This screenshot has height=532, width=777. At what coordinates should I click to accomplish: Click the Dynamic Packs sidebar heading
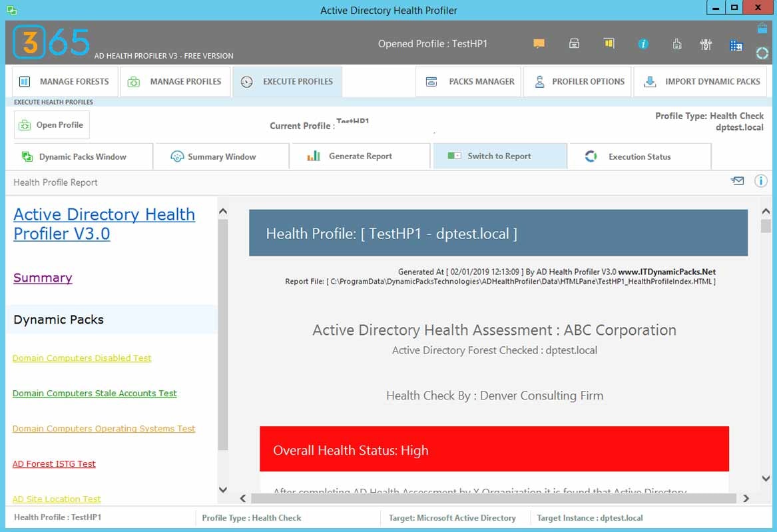click(x=59, y=320)
